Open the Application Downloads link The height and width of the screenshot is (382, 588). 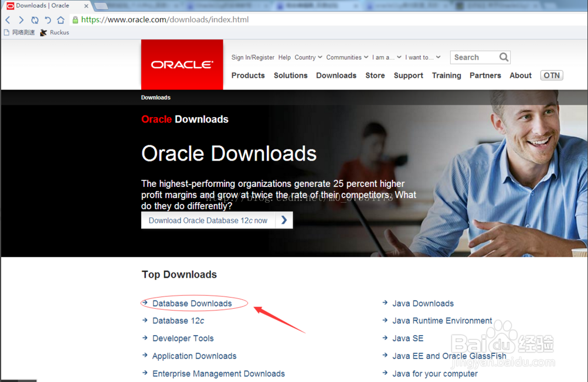(x=194, y=356)
